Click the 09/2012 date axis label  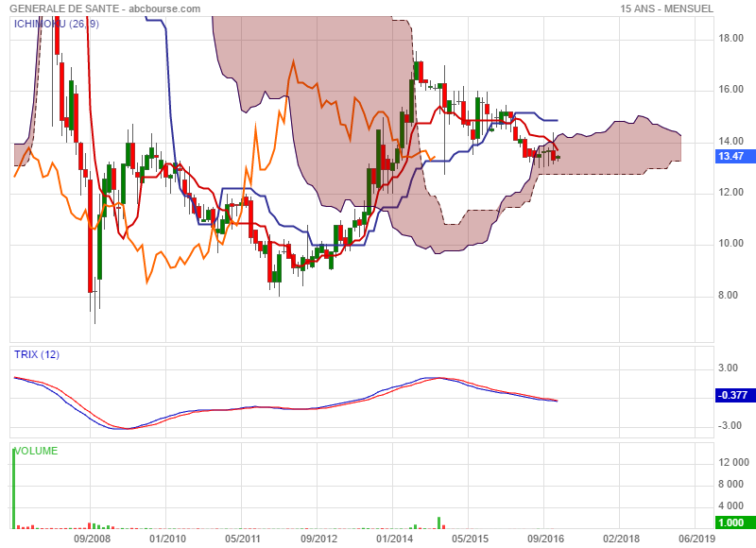point(318,539)
